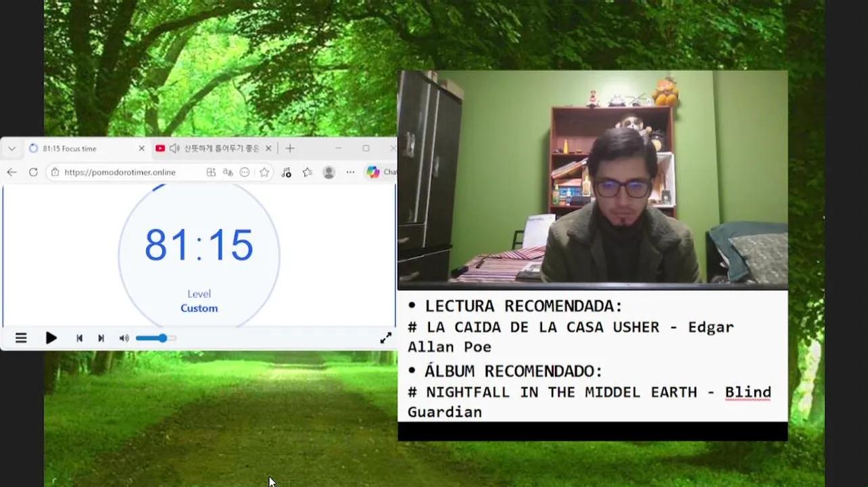The image size is (868, 487).
Task: Mute the YouTube tab via its speaker icon
Action: [174, 149]
